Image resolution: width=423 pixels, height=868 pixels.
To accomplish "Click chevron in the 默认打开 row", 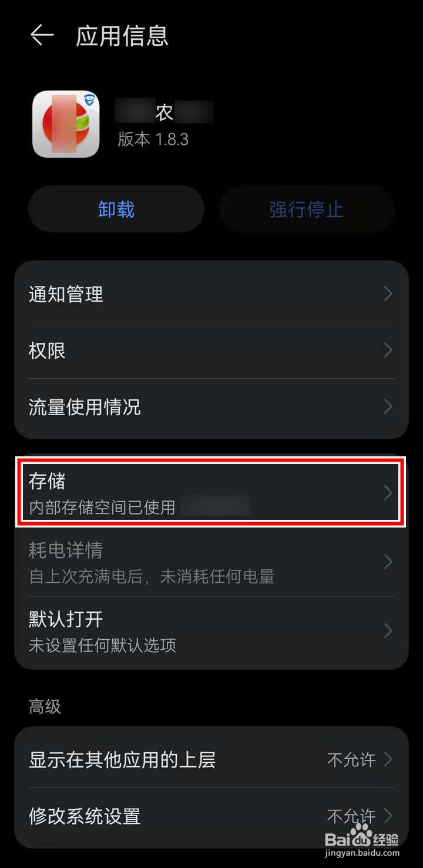I will coord(388,631).
